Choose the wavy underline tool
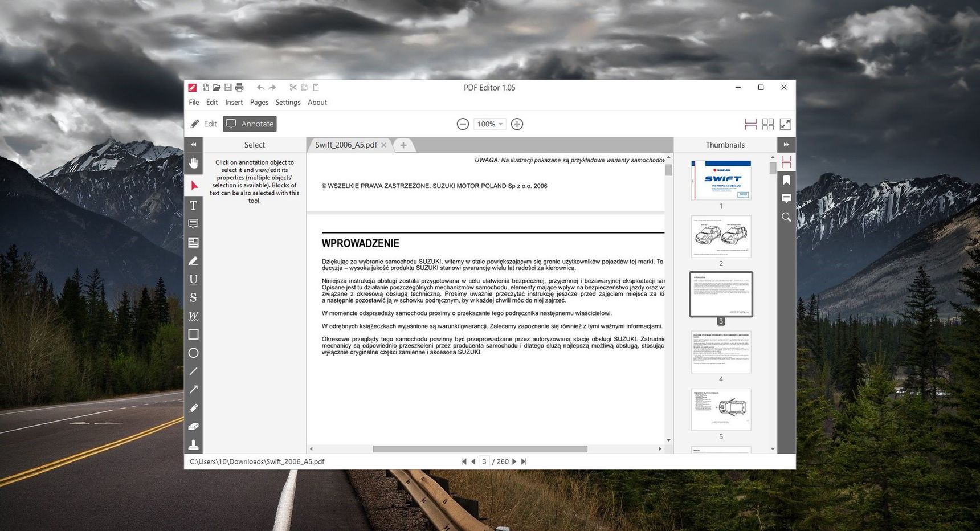 click(194, 316)
